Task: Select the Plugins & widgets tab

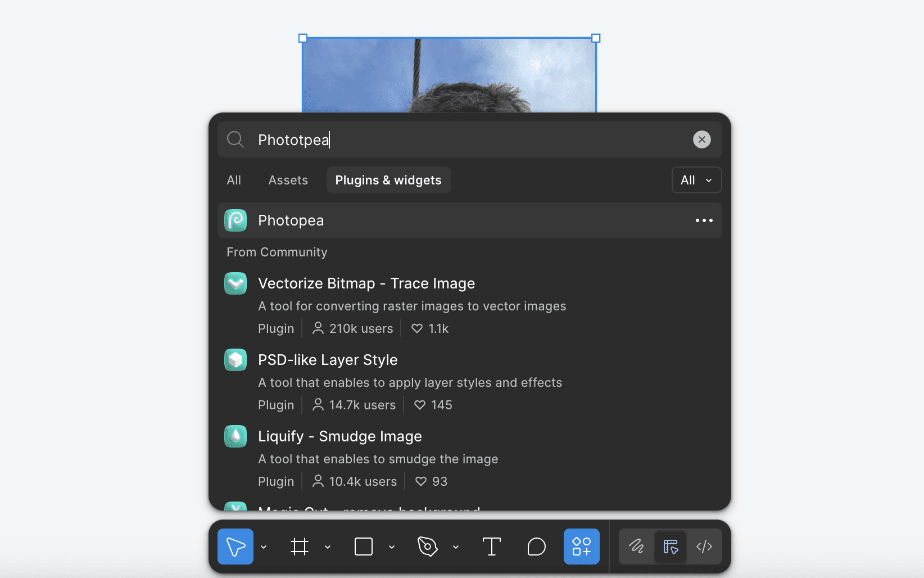Action: click(388, 180)
